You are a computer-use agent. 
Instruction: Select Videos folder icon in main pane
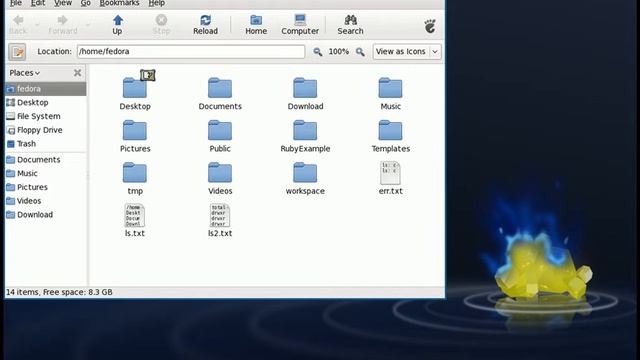[x=220, y=173]
